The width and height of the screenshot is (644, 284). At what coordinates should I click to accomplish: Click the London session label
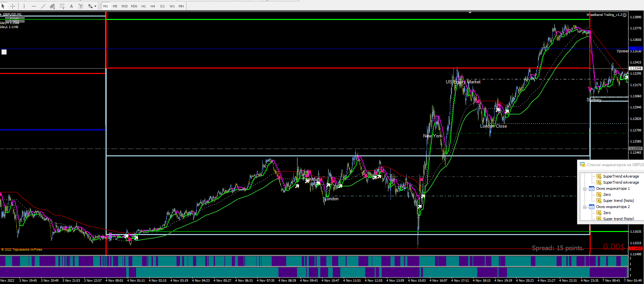[x=331, y=199]
